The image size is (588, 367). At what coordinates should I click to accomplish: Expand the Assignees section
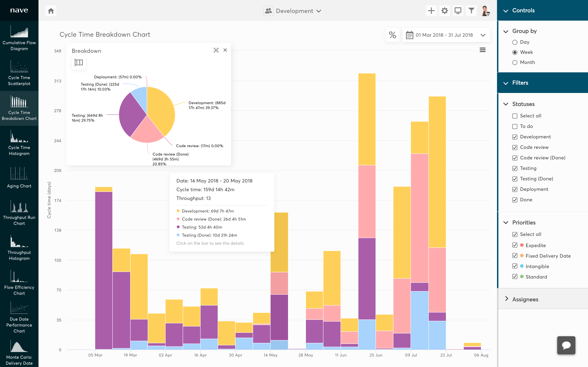pos(525,299)
